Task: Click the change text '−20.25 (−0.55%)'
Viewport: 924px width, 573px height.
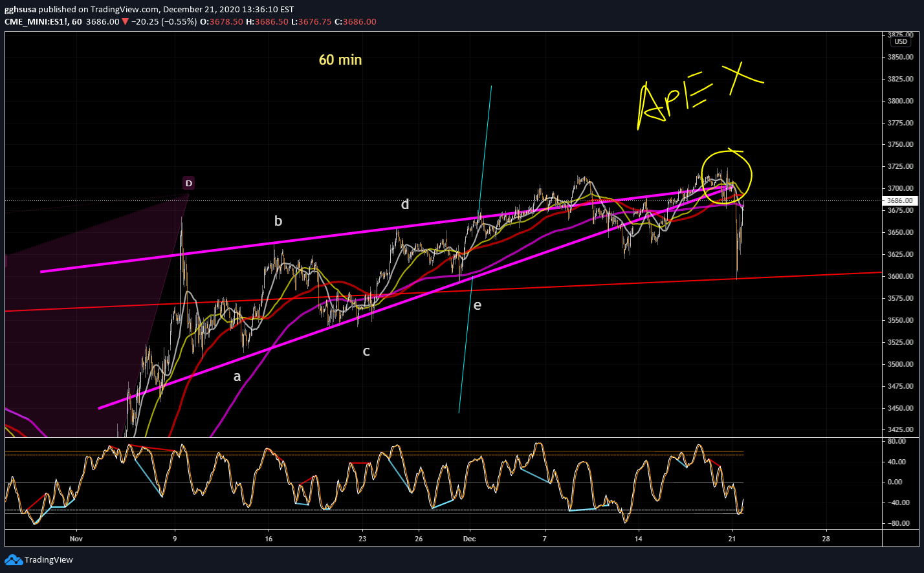Action: (164, 21)
